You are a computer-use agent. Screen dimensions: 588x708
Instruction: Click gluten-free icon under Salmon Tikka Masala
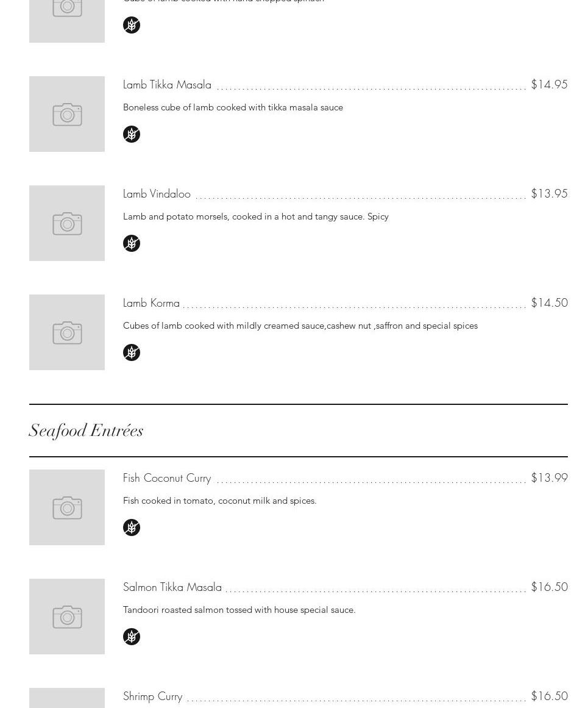[x=132, y=637]
